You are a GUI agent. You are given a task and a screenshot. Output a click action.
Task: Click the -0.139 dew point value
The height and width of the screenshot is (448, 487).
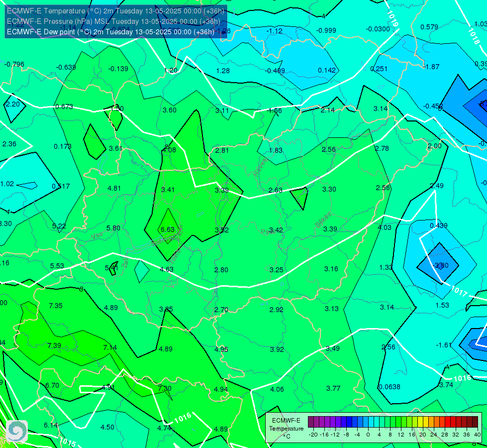(118, 69)
